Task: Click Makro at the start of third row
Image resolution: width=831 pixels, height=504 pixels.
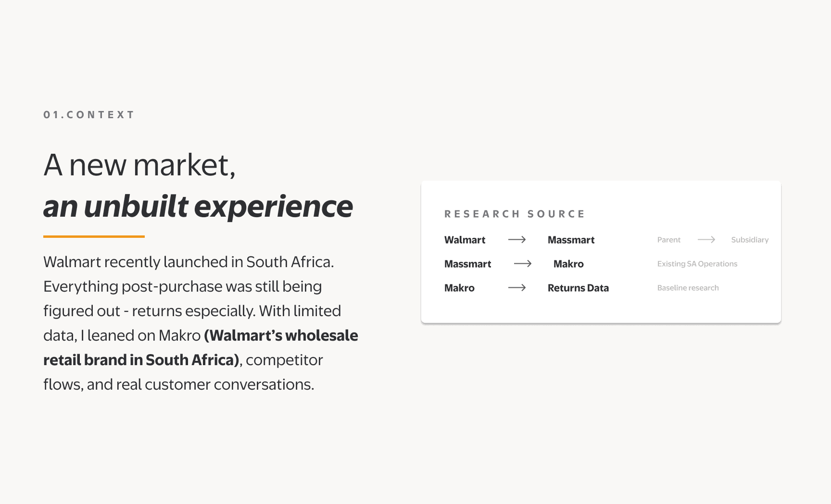Action: pyautogui.click(x=459, y=288)
